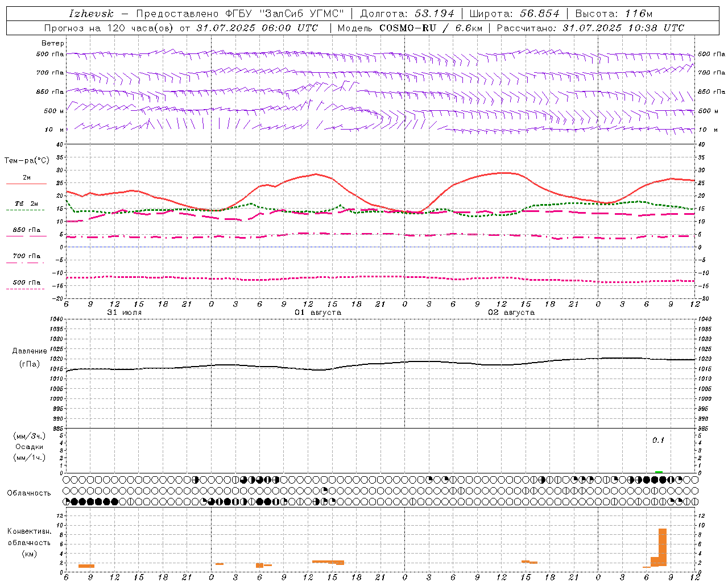Viewport: 728px width, 582px height.
Task: Click the 0.1 precipitation amount value
Action: [658, 440]
